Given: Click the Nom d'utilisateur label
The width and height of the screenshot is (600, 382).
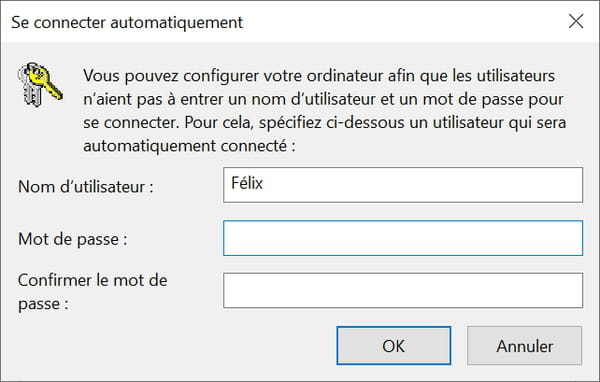Looking at the screenshot, I should click(86, 187).
